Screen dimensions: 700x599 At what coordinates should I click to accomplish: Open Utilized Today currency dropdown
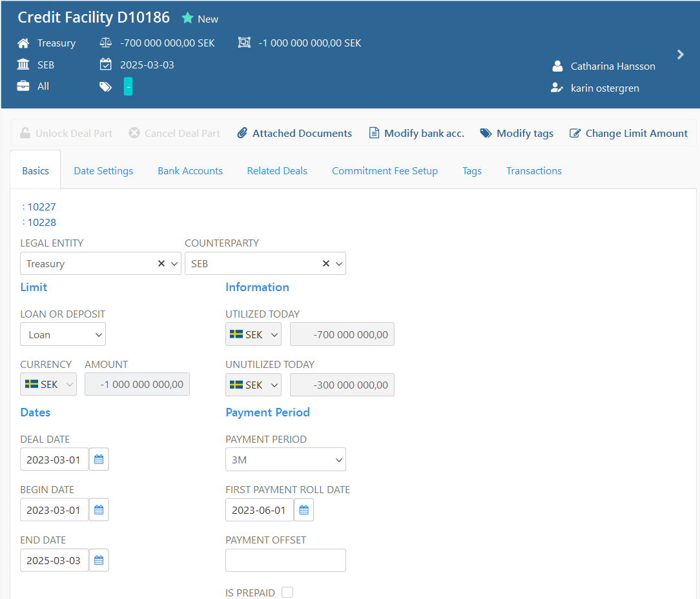(x=253, y=334)
